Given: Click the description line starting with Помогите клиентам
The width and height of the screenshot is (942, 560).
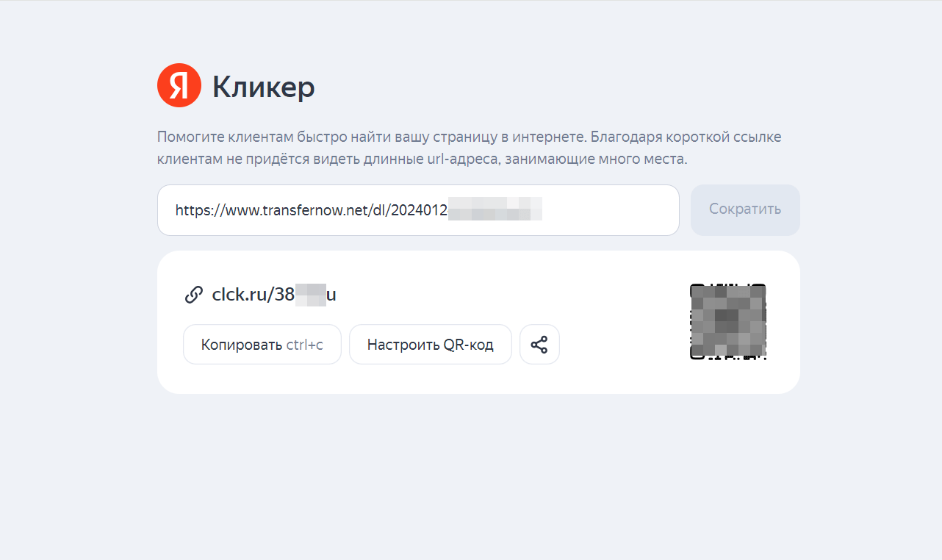Looking at the screenshot, I should click(469, 137).
